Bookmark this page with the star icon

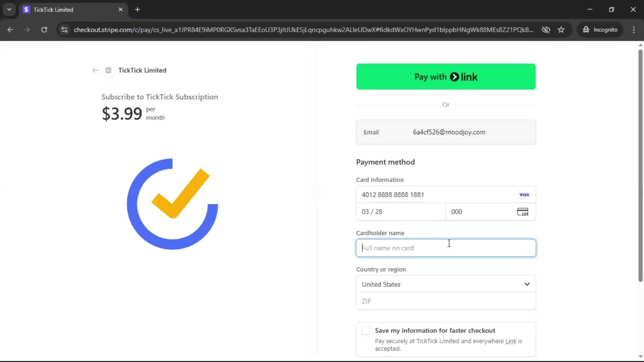coord(561,30)
